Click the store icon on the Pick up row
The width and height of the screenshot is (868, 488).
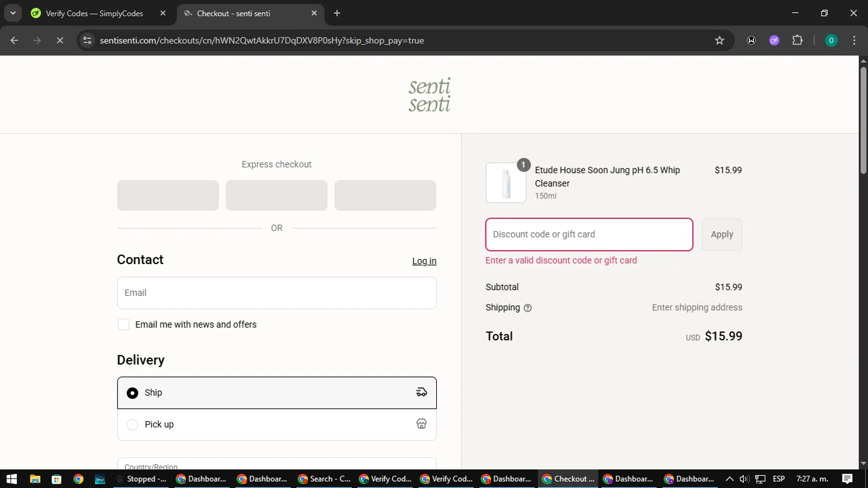pyautogui.click(x=421, y=424)
